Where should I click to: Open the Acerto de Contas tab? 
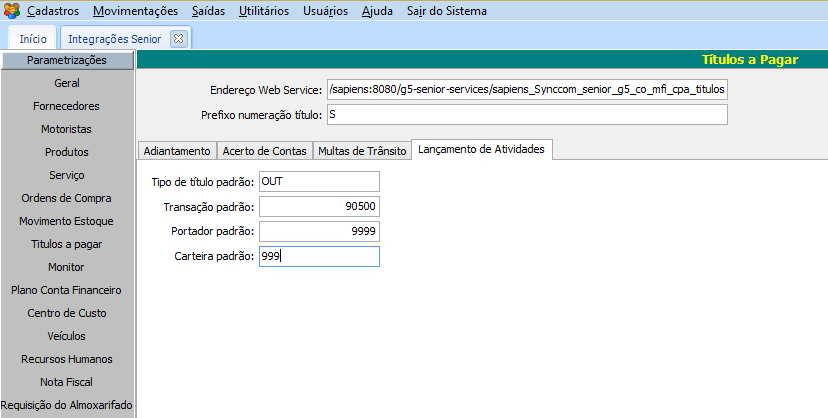265,151
